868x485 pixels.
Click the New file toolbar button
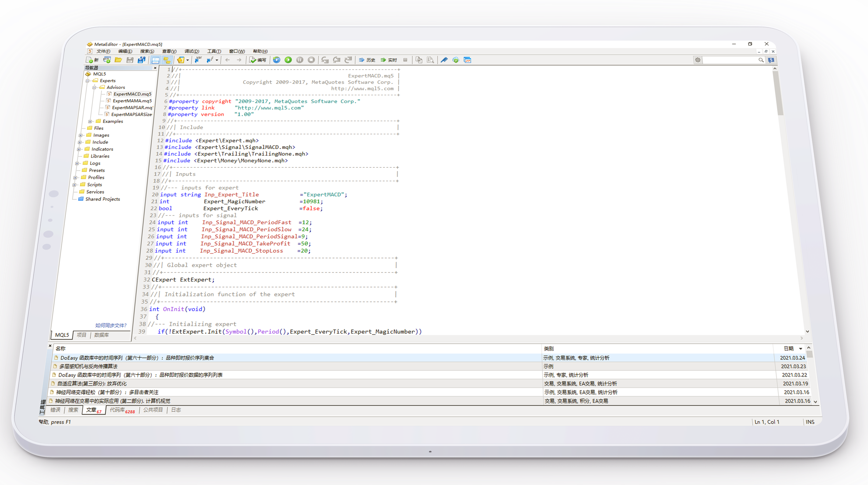92,60
